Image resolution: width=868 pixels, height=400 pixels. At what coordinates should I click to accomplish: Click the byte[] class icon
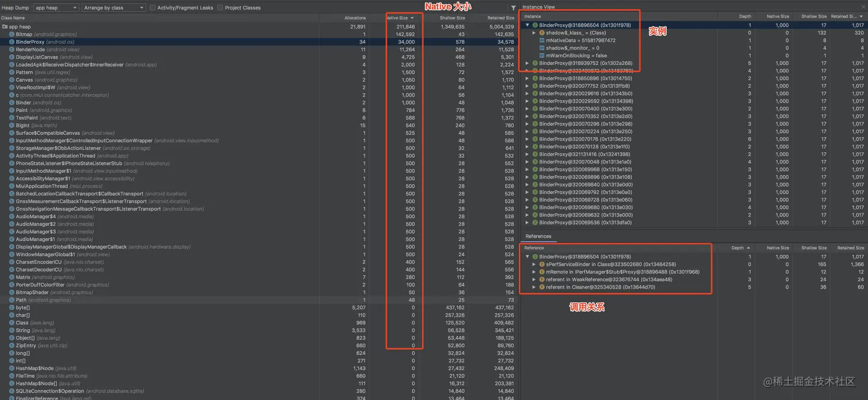click(11, 308)
